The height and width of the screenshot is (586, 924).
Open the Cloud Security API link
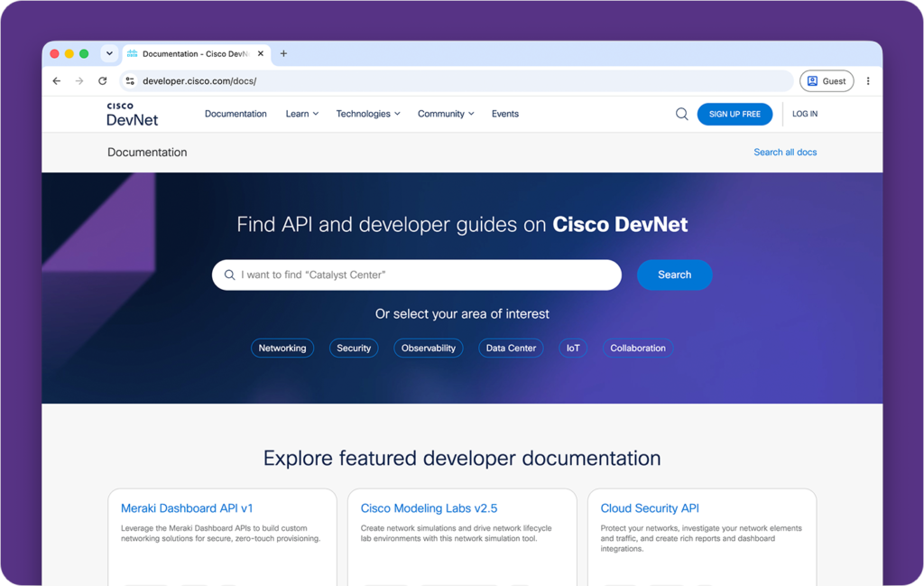pyautogui.click(x=650, y=508)
